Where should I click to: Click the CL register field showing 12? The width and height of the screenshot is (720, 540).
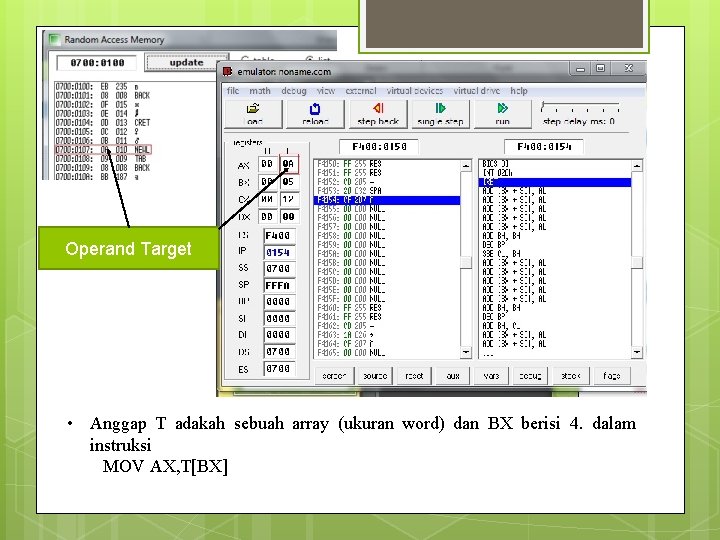click(289, 199)
